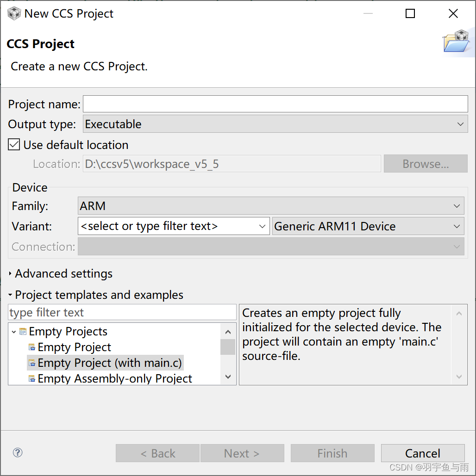The width and height of the screenshot is (476, 476).
Task: Open the Generic ARM11 Device dropdown
Action: pyautogui.click(x=368, y=226)
